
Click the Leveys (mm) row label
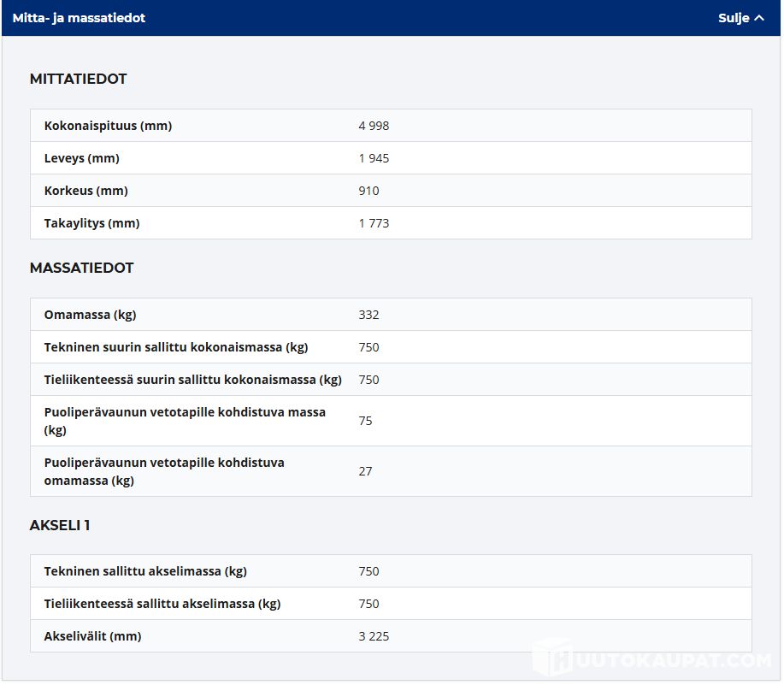pyautogui.click(x=81, y=158)
